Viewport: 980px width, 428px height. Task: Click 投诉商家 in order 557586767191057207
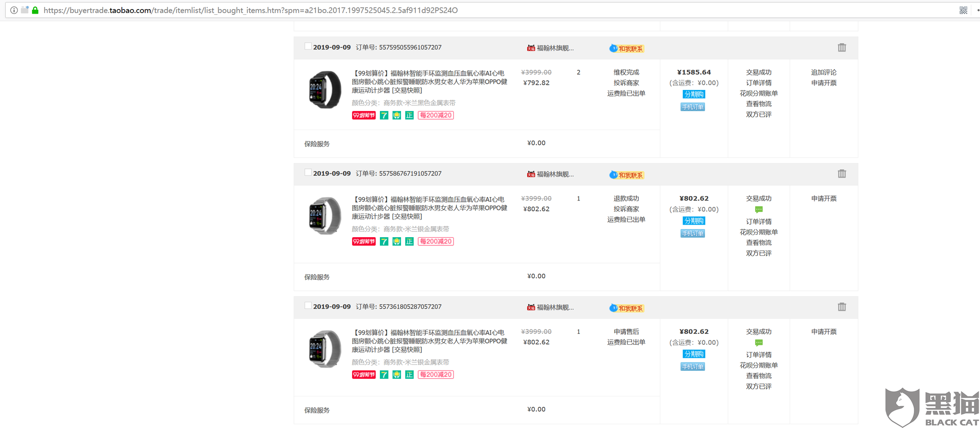(626, 209)
